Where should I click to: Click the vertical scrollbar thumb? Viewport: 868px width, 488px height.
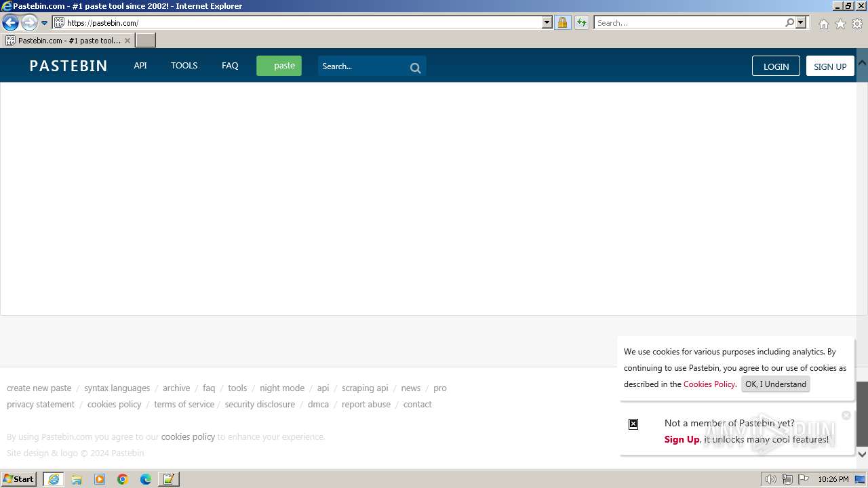click(862, 413)
